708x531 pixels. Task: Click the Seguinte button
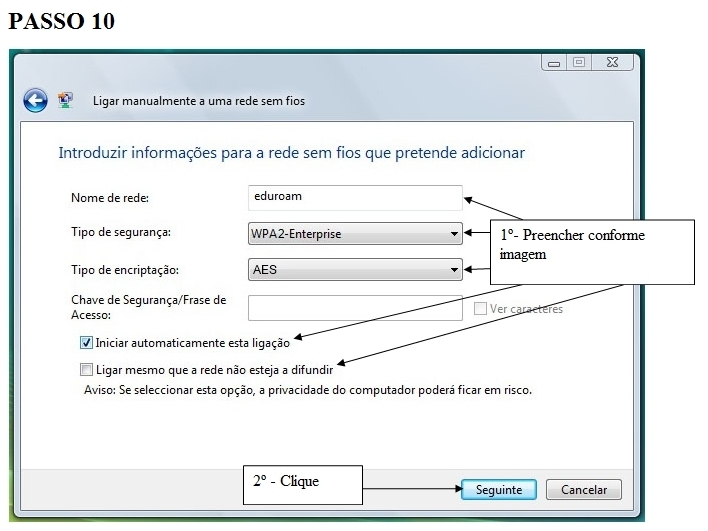[499, 489]
